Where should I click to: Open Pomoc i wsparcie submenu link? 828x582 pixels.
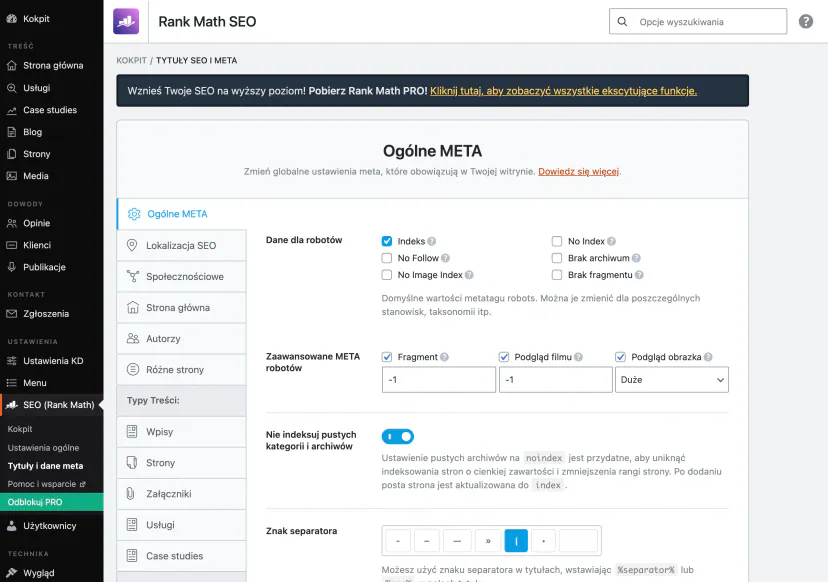tap(46, 484)
